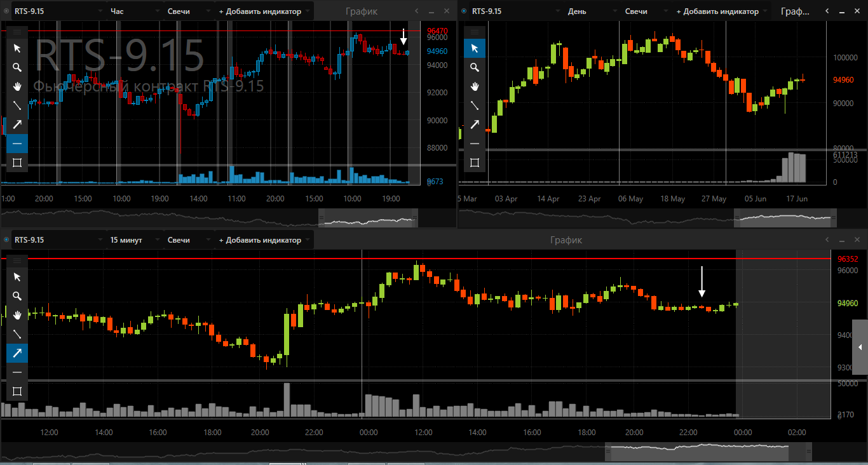Click the Граф... title of daily chart
Image resolution: width=868 pixels, height=465 pixels.
coord(795,11)
